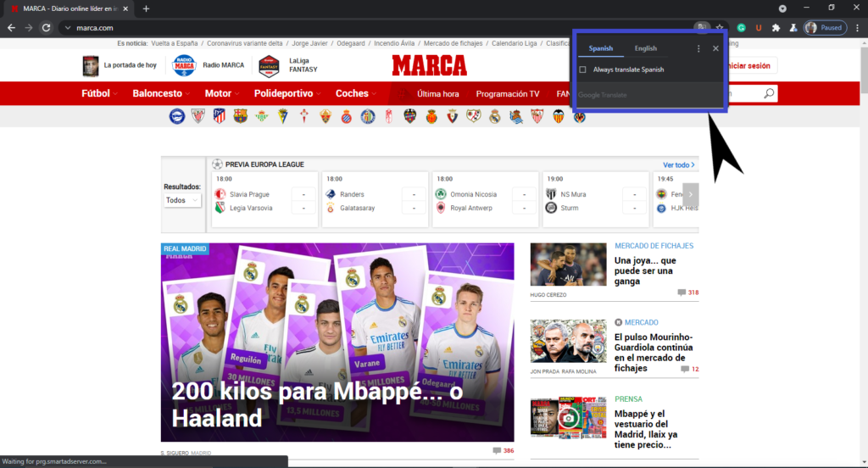Image resolution: width=868 pixels, height=468 pixels.
Task: Click the Ver todo link
Action: [679, 165]
